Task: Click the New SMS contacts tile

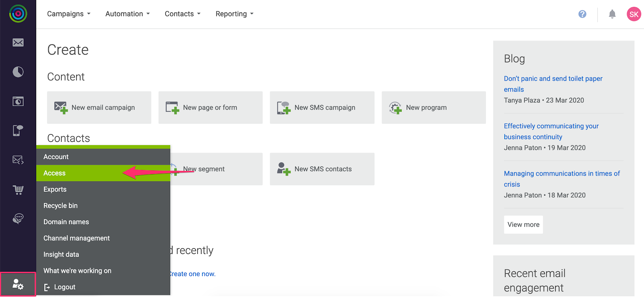Action: [x=322, y=169]
